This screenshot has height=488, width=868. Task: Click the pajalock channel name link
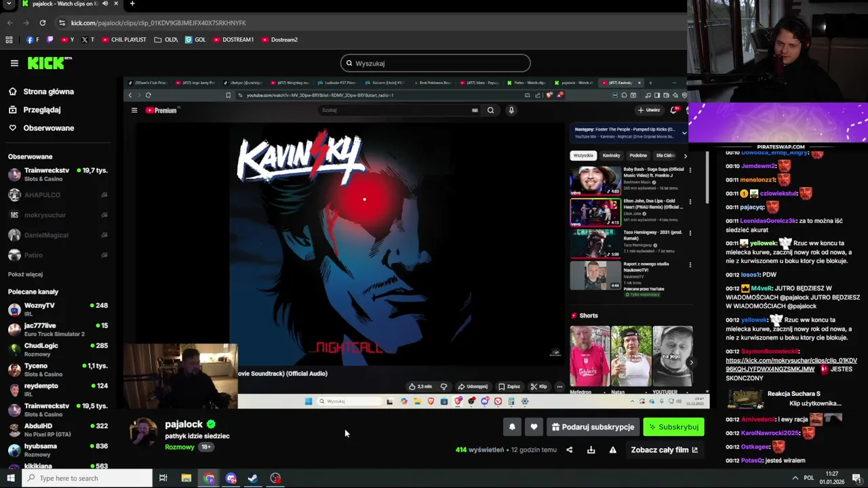tap(184, 424)
